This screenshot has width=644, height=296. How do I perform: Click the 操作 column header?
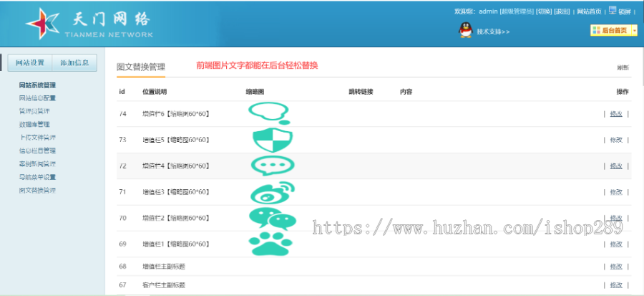623,92
